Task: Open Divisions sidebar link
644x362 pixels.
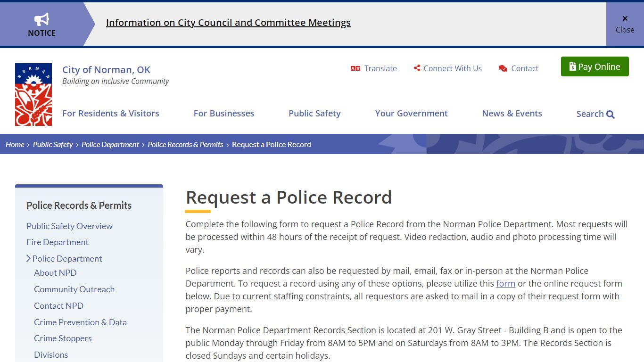Action: tap(51, 354)
